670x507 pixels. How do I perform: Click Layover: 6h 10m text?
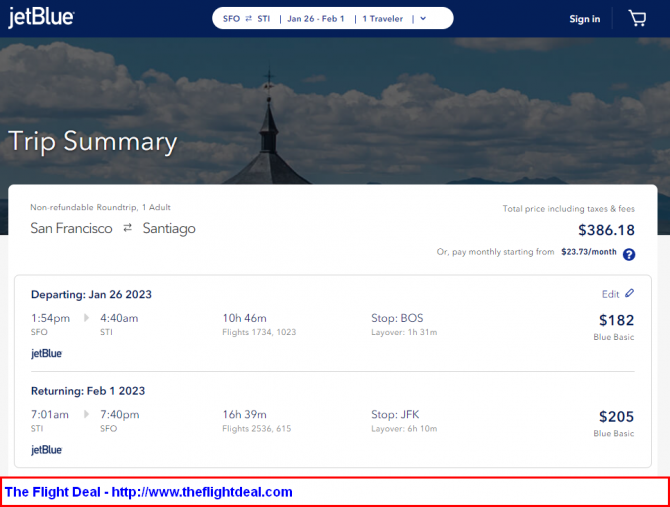coord(404,428)
